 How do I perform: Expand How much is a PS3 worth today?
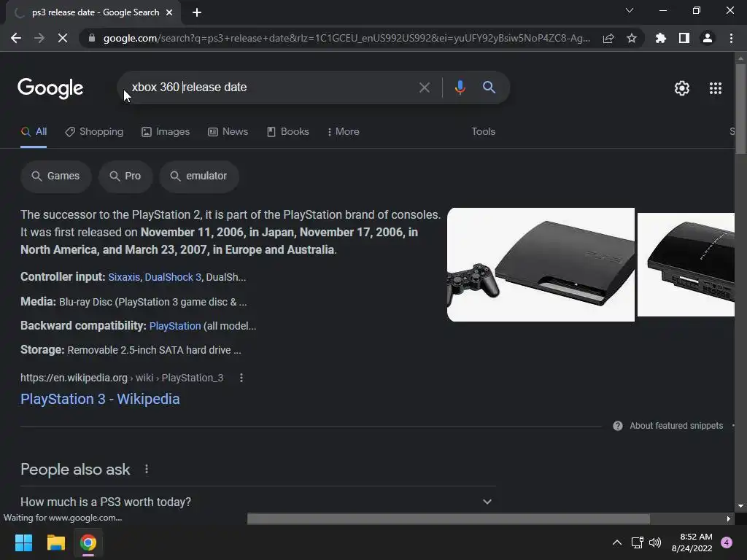click(x=258, y=502)
